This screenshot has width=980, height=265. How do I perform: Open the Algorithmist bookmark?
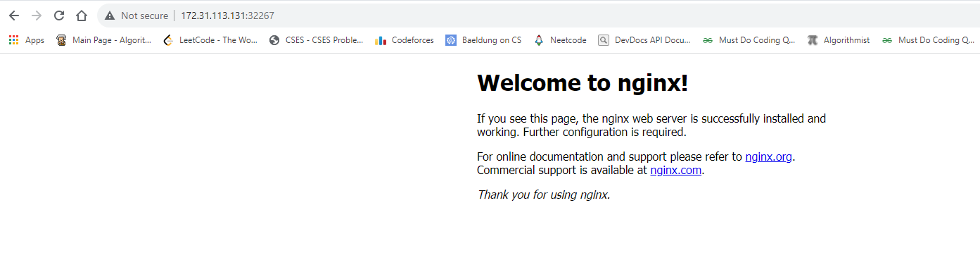tap(839, 40)
